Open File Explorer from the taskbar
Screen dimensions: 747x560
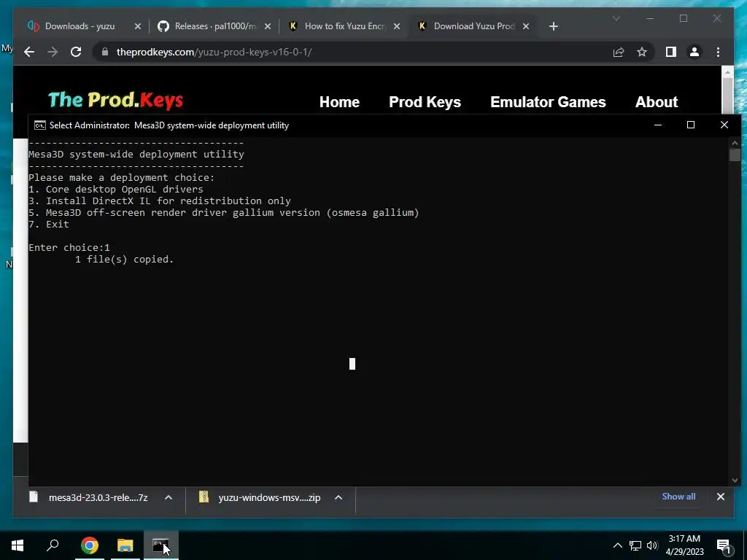point(125,545)
